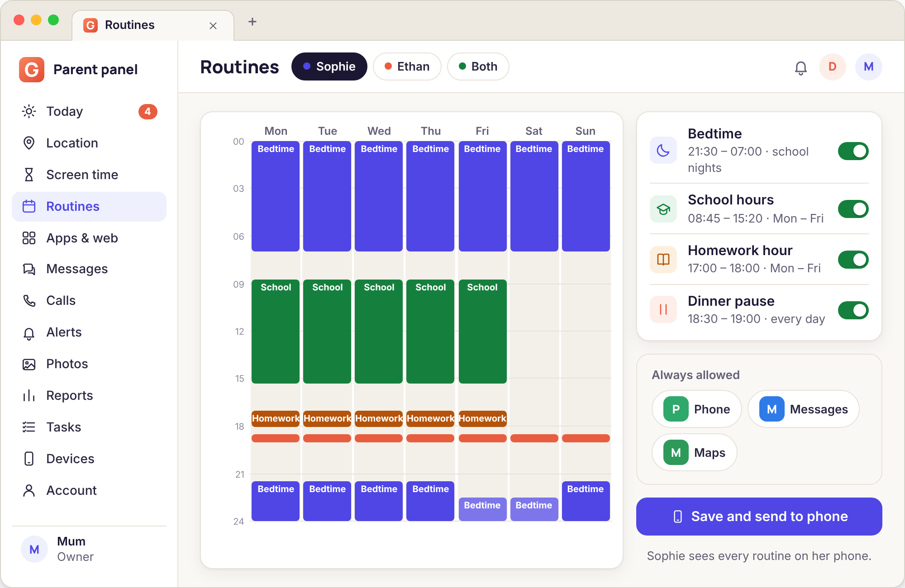Image resolution: width=905 pixels, height=588 pixels.
Task: Open Tasks checklist icon
Action: pyautogui.click(x=29, y=427)
